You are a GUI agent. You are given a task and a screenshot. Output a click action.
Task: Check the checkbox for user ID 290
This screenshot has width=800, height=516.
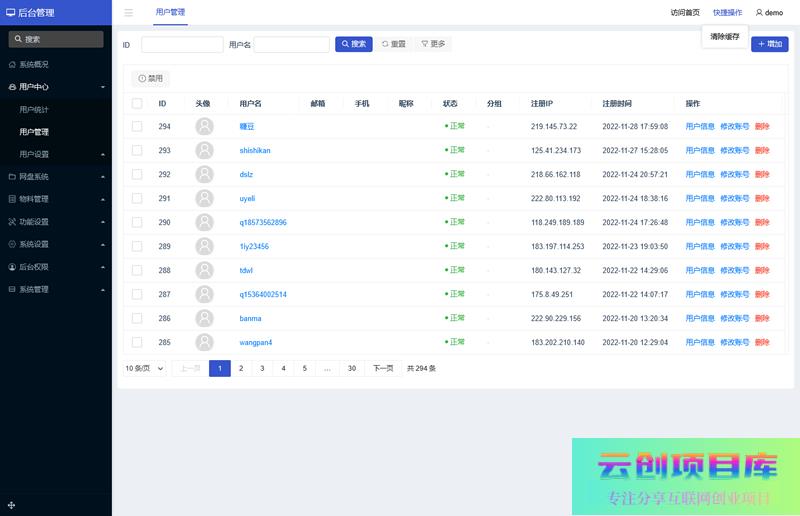(137, 222)
